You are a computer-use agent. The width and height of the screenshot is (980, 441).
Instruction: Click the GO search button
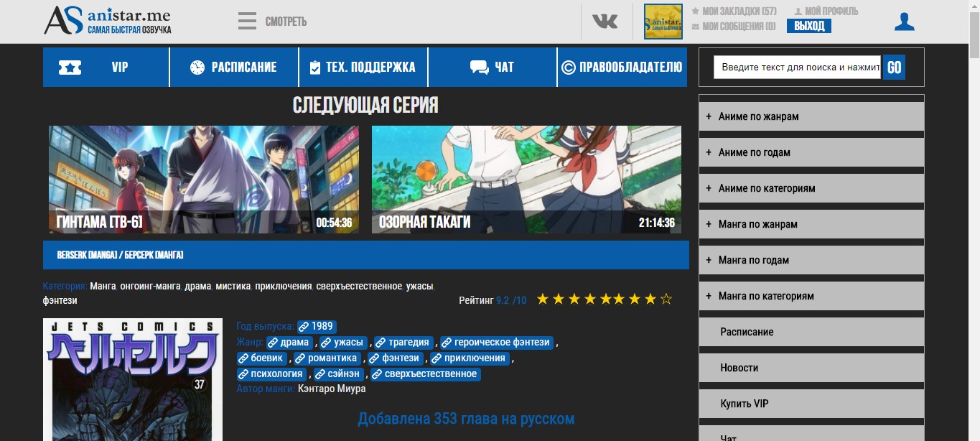tap(894, 68)
